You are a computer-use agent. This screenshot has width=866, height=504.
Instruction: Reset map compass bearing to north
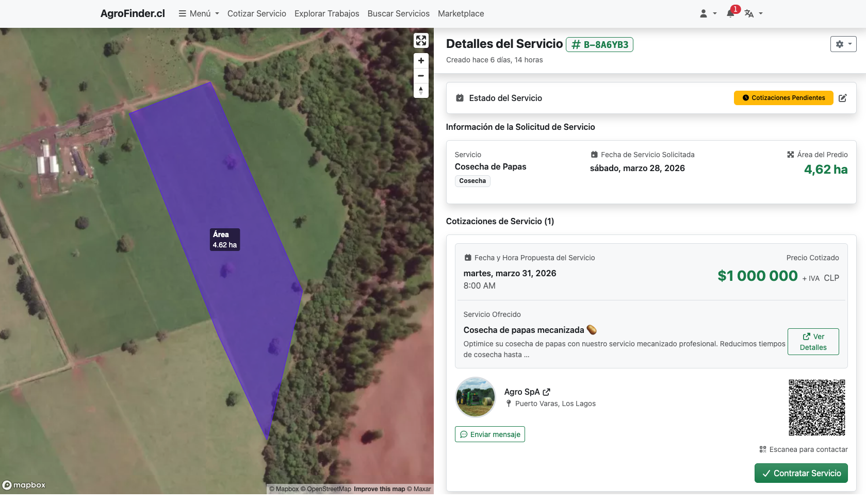(x=421, y=91)
